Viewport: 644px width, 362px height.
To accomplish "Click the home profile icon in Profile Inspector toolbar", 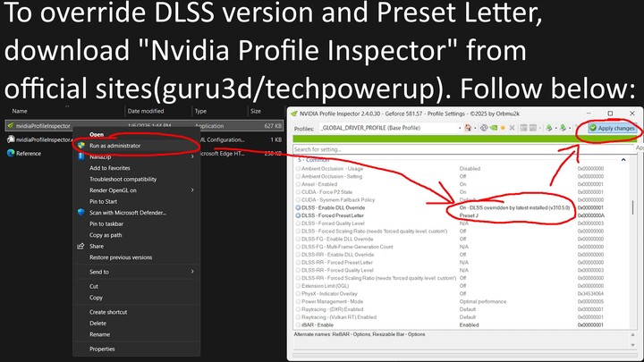I will (468, 128).
